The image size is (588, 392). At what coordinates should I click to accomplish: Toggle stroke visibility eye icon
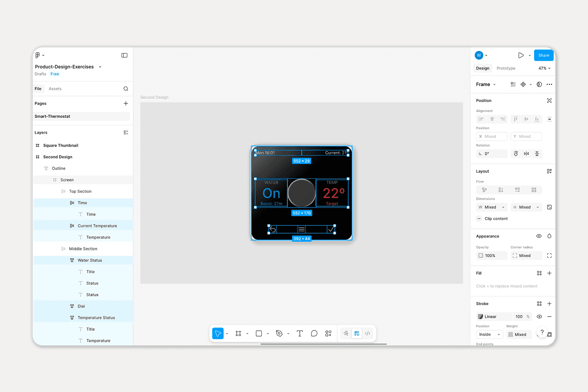pos(539,316)
